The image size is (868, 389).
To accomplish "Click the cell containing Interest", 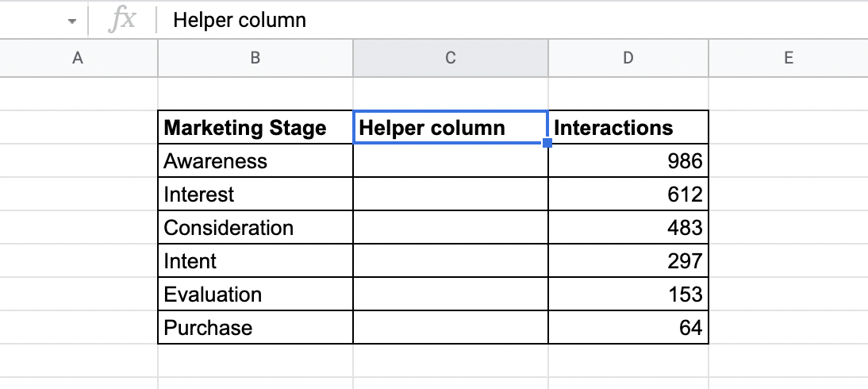I will [x=255, y=194].
